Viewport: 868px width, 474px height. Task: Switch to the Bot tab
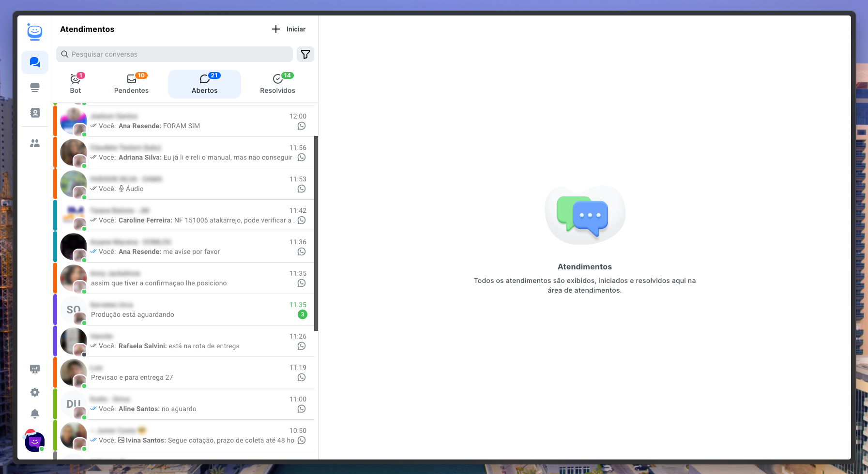[76, 84]
